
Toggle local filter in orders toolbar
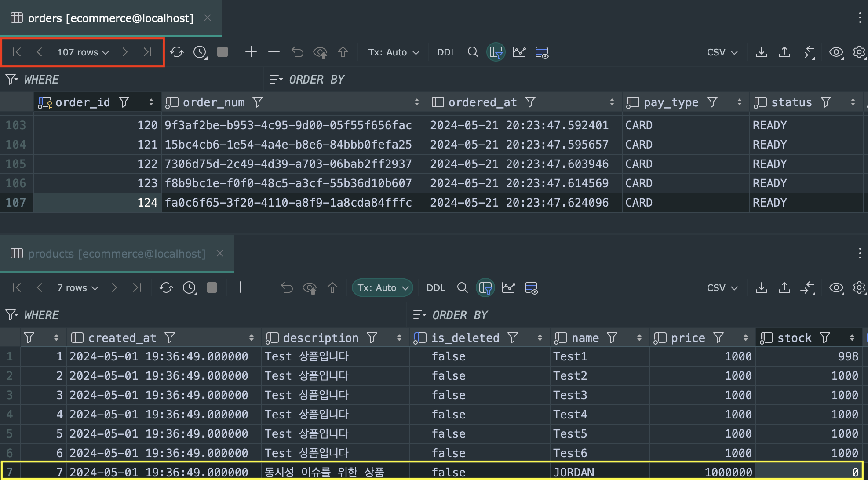click(x=496, y=52)
